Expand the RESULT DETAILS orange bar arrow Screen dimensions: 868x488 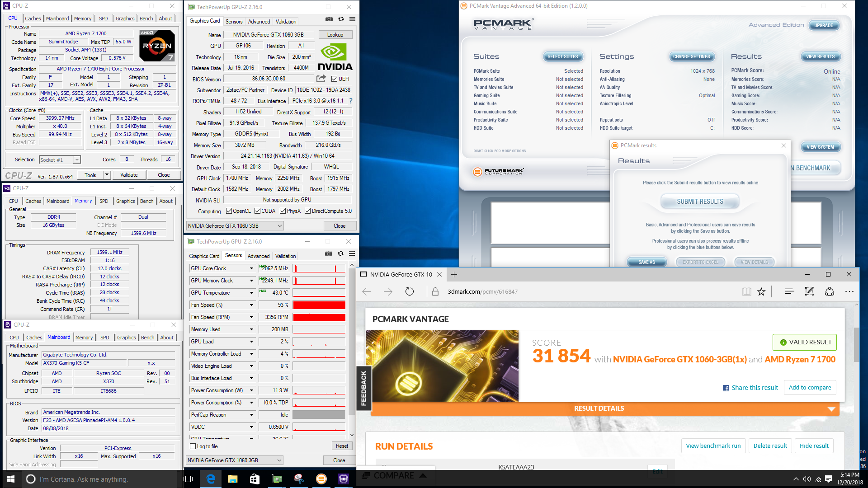[831, 408]
